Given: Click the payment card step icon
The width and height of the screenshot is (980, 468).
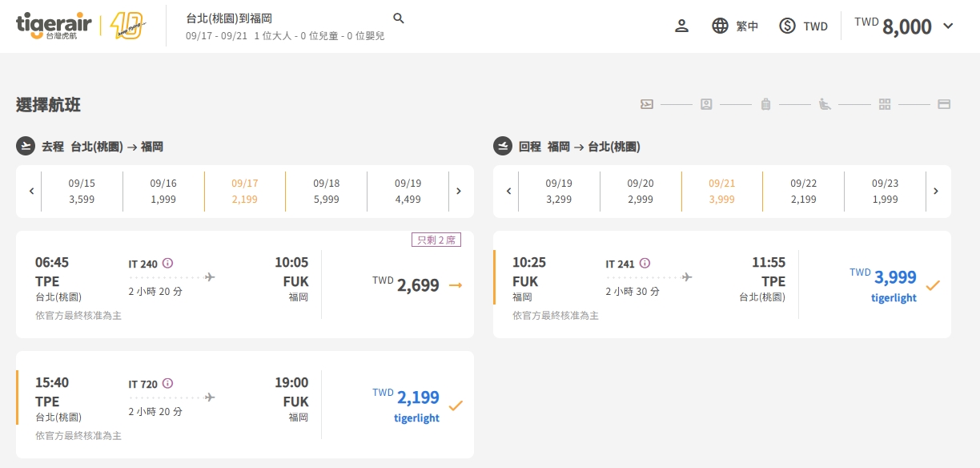Looking at the screenshot, I should (943, 104).
